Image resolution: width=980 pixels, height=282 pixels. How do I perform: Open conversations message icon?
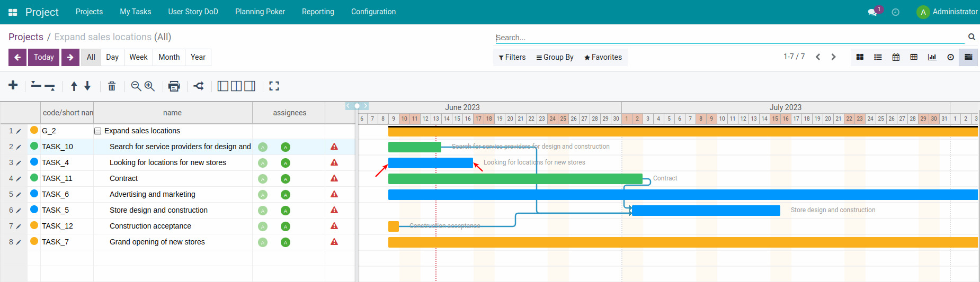point(872,12)
